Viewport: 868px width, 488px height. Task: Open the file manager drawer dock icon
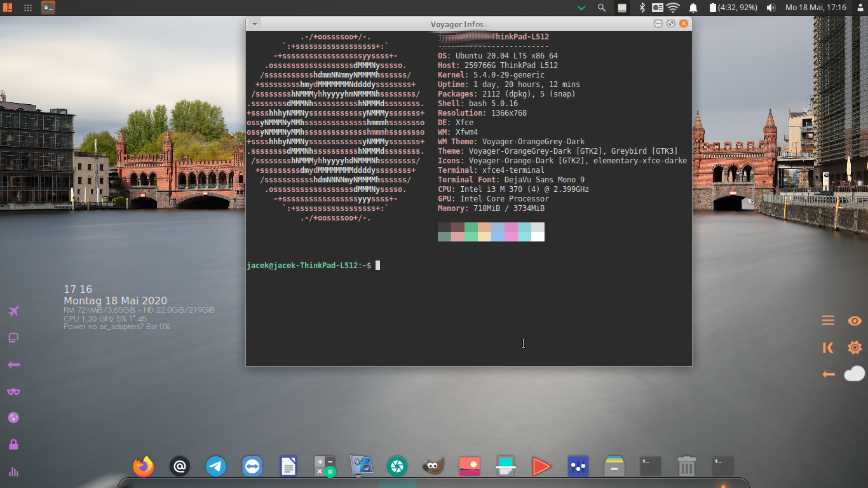pos(614,466)
